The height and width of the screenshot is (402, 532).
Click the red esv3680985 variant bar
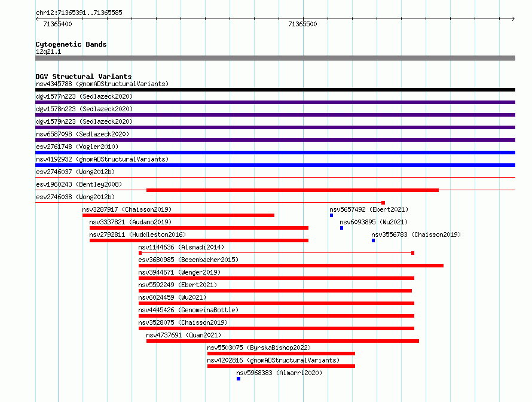pos(291,266)
